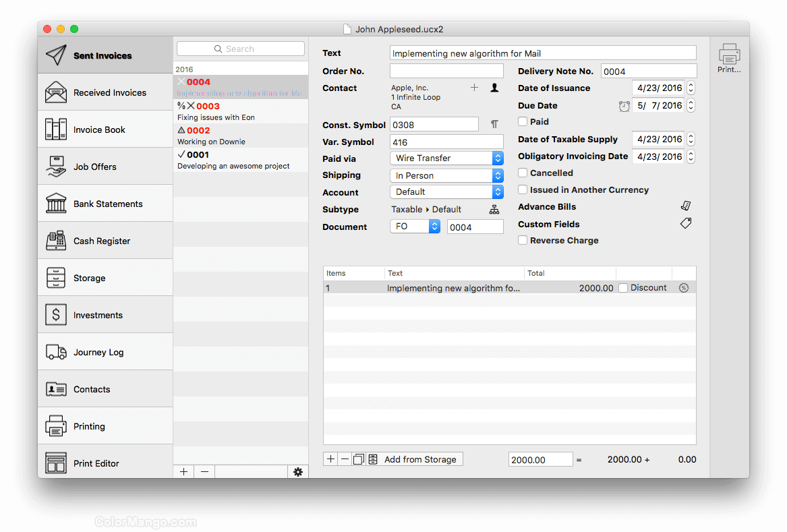Image resolution: width=787 pixels, height=532 pixels.
Task: Click the Search field
Action: coord(240,49)
